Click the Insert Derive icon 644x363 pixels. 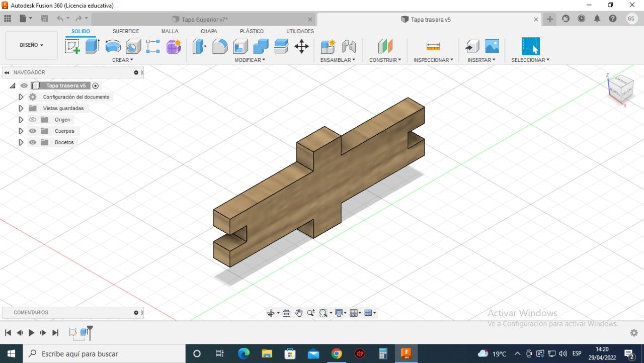coord(472,46)
